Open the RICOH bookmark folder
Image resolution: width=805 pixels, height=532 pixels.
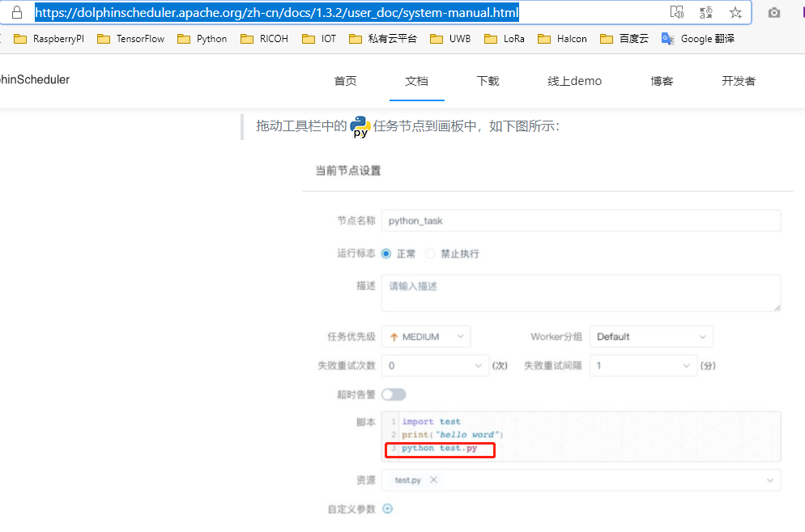pyautogui.click(x=264, y=39)
